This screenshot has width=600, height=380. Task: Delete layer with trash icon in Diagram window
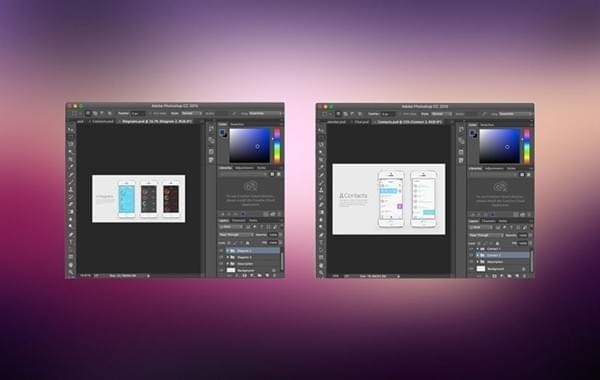click(x=274, y=275)
